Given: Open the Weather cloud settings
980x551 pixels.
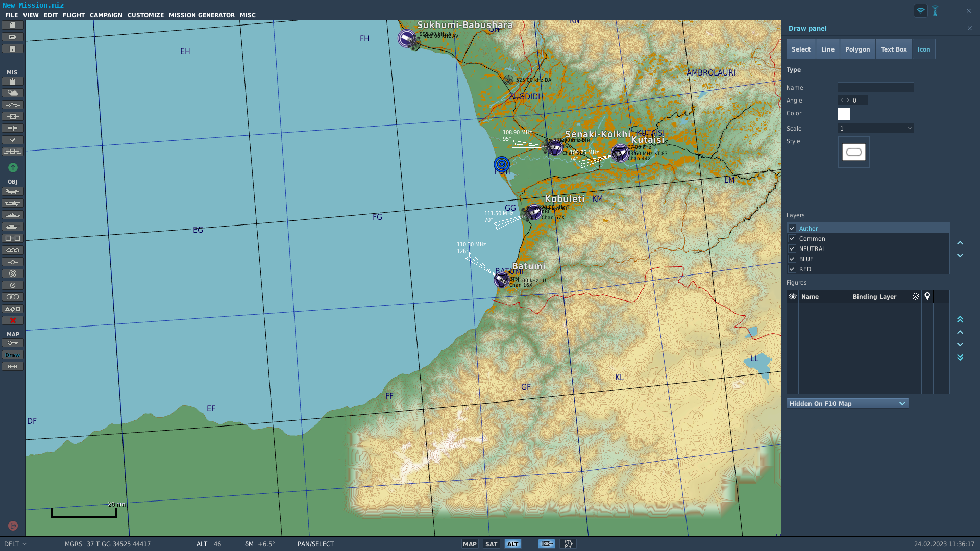Looking at the screenshot, I should pyautogui.click(x=13, y=93).
